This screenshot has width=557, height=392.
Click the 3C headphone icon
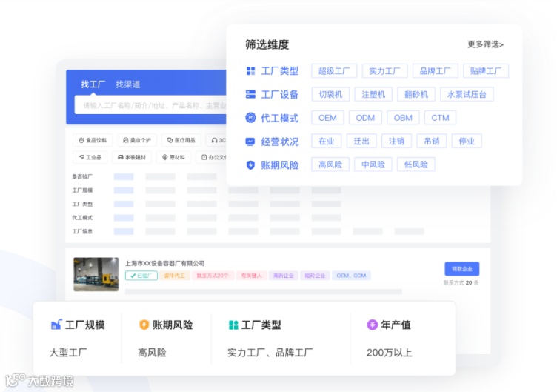(214, 140)
